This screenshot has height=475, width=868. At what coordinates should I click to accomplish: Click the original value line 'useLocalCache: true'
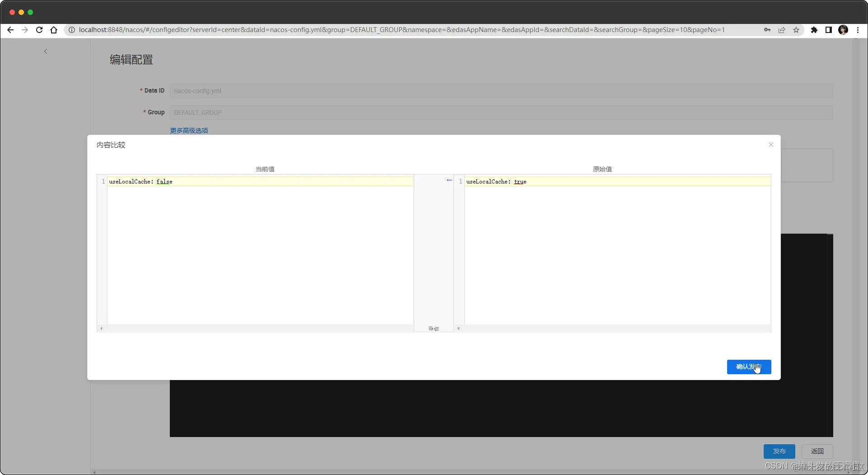pos(496,182)
